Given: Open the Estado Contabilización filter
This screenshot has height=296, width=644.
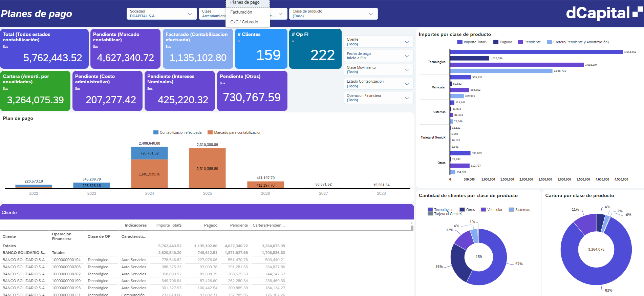Looking at the screenshot, I should [x=379, y=84].
